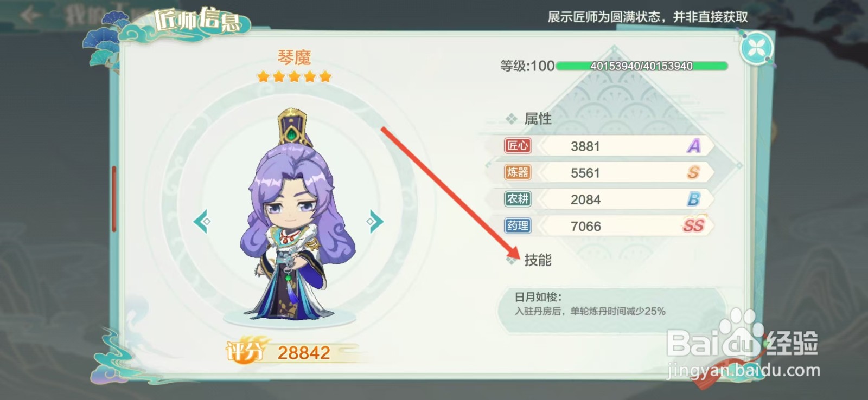This screenshot has width=868, height=400.
Task: Tap the back arrow at top left
Action: coord(30,15)
